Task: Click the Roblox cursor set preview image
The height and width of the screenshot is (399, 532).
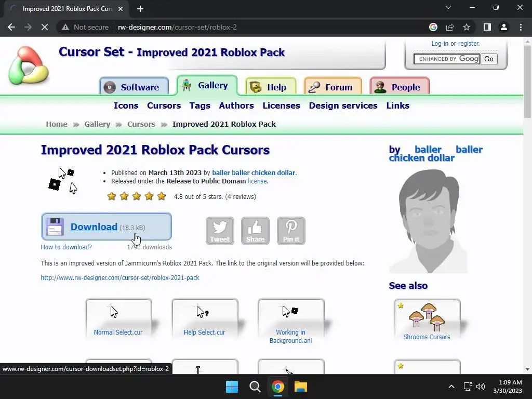Action: pyautogui.click(x=63, y=180)
